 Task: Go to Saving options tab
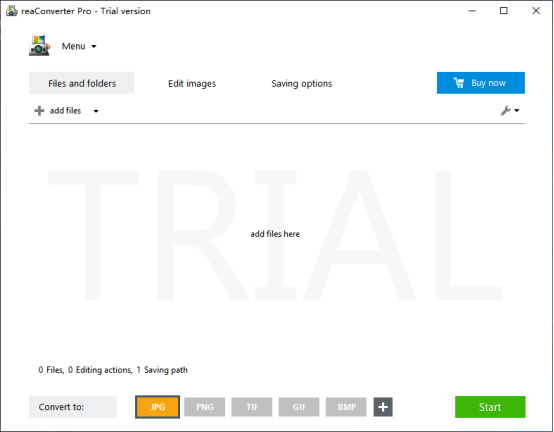point(301,83)
